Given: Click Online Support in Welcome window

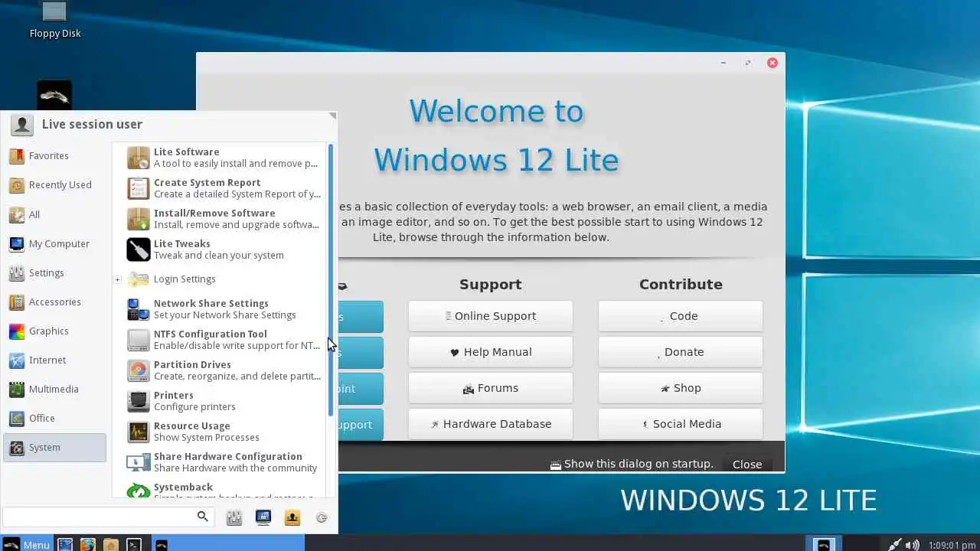Looking at the screenshot, I should coord(490,316).
